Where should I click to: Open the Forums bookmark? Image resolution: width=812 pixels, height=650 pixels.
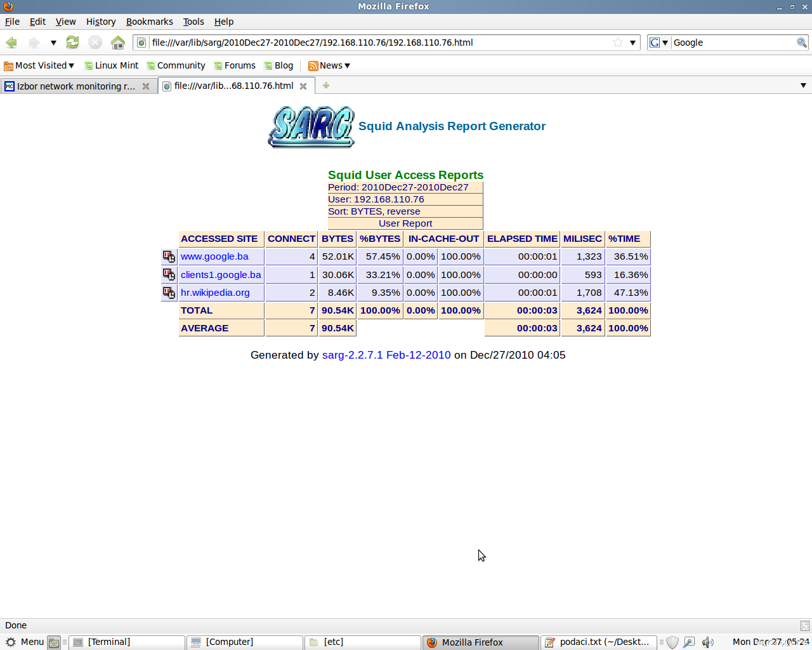click(x=235, y=65)
